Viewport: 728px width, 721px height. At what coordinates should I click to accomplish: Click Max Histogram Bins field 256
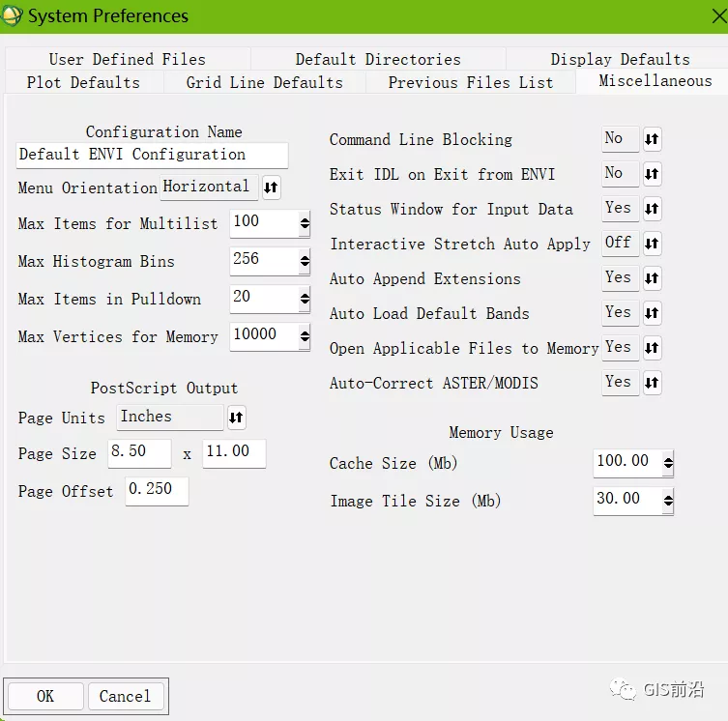coord(265,261)
